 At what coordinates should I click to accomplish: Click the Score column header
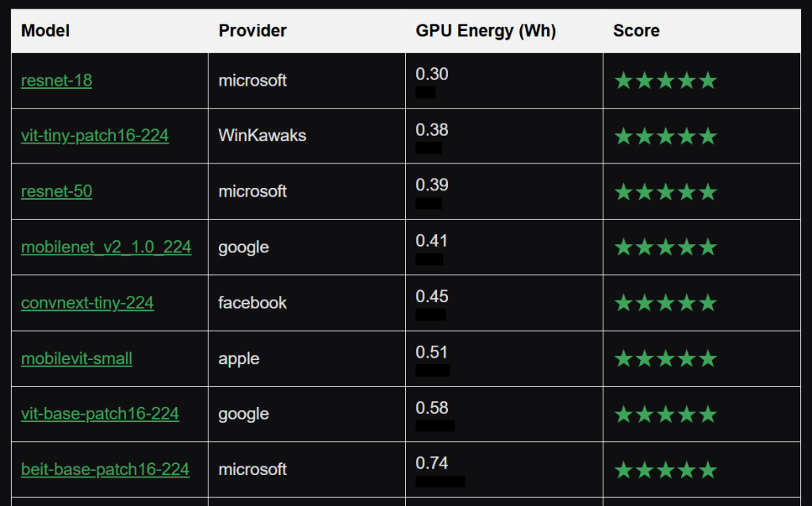click(636, 31)
